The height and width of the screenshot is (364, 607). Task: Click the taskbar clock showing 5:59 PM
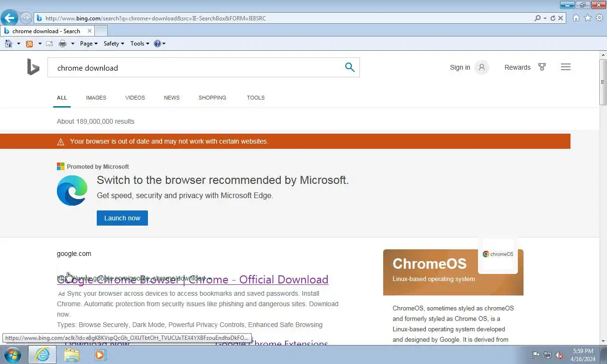coord(583,355)
